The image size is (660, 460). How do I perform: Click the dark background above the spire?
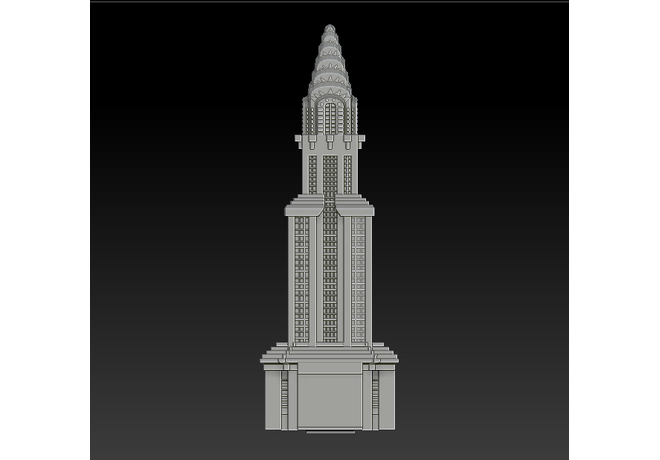330,12
